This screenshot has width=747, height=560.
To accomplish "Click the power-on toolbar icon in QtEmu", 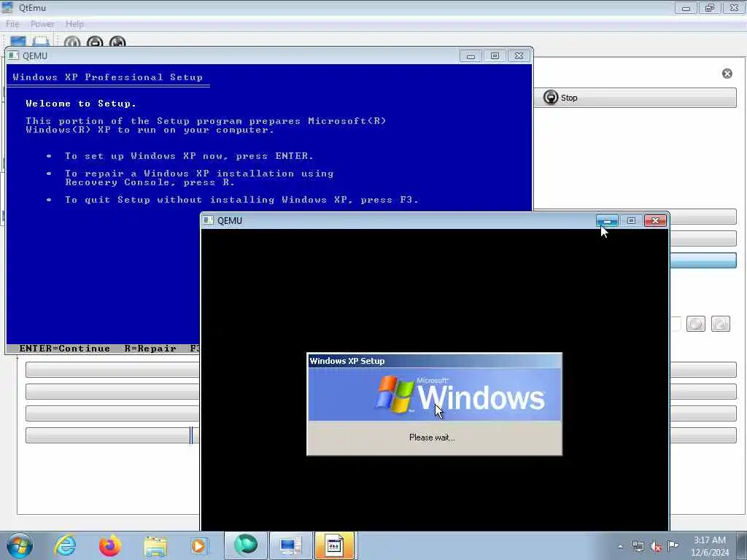I will click(72, 42).
